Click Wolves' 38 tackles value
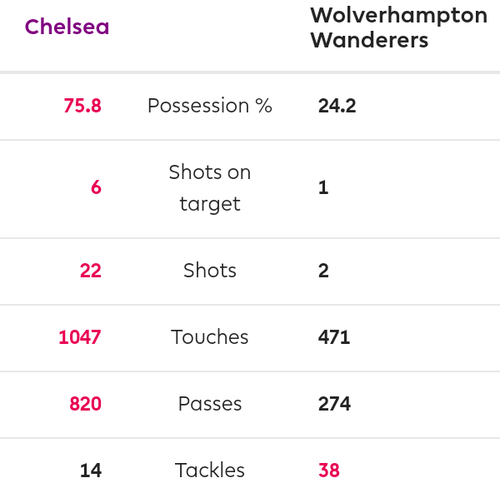Image resolution: width=500 pixels, height=483 pixels. pyautogui.click(x=329, y=471)
